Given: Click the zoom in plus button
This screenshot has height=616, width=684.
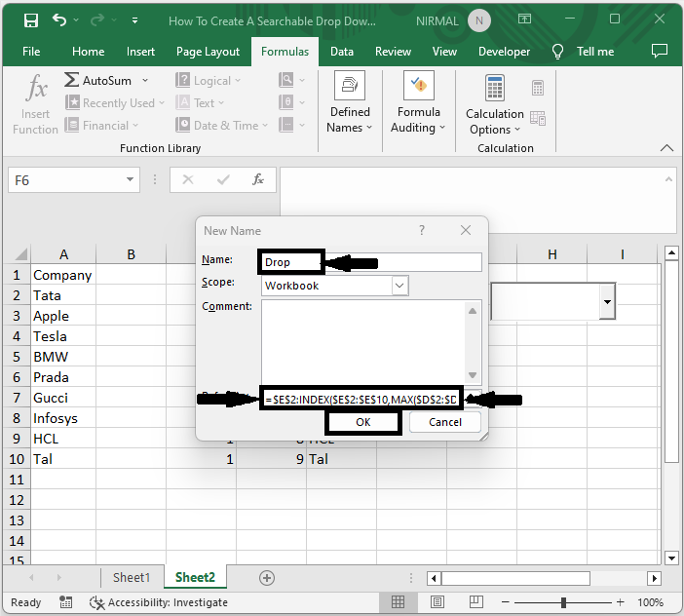Looking at the screenshot, I should click(620, 602).
